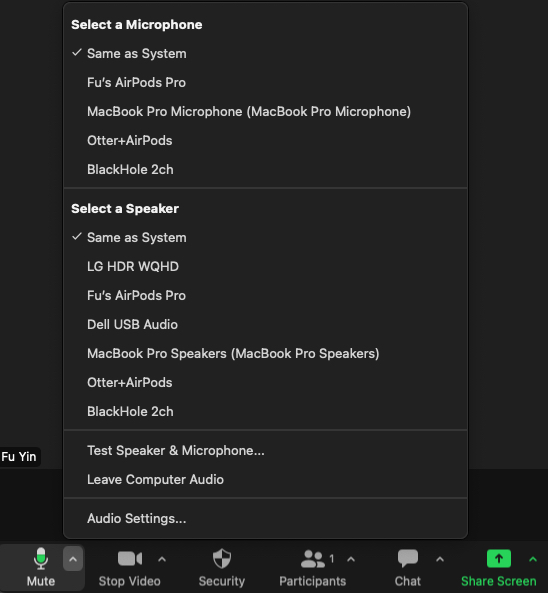Mute the microphone icon

(x=40, y=559)
